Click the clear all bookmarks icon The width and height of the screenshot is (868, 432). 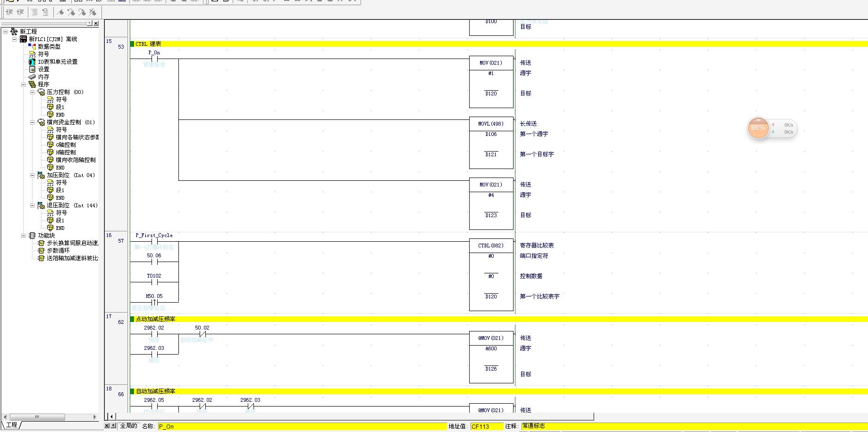tap(93, 12)
